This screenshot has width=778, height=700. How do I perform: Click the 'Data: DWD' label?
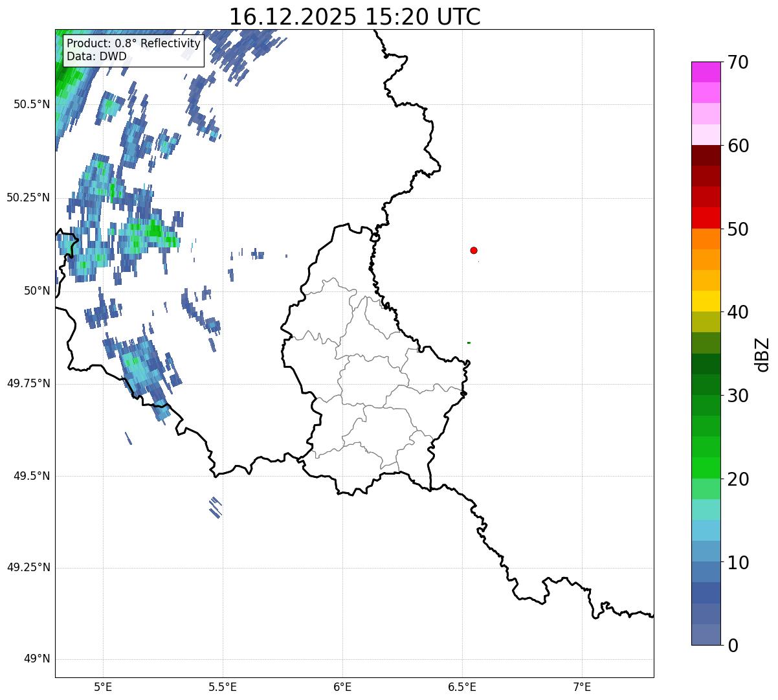tap(97, 56)
